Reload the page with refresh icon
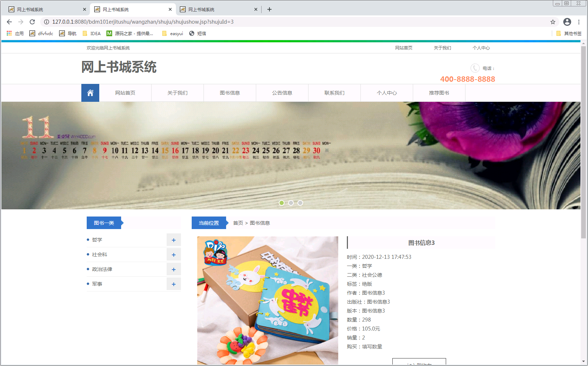Screen dimensions: 588x366 [32, 22]
